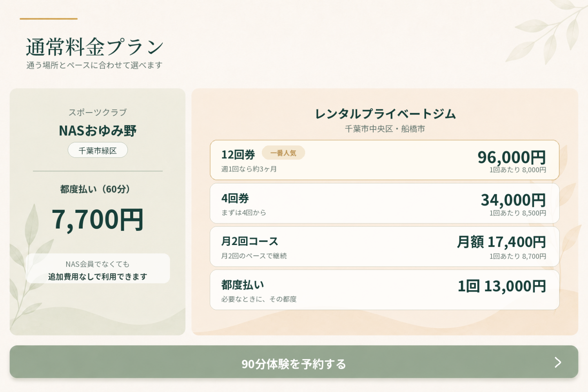Choose the 都度払い 13,000円 plan row
Image resolution: width=588 pixels, height=392 pixels.
385,290
